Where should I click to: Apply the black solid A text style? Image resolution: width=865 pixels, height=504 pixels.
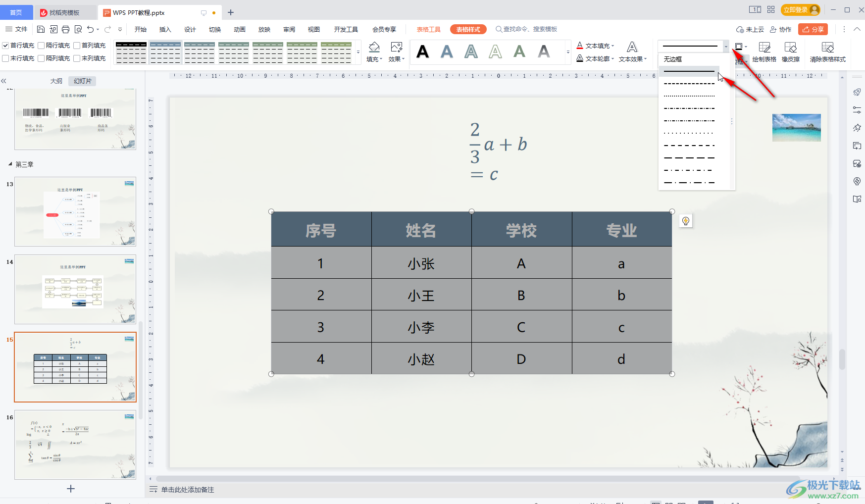(422, 51)
